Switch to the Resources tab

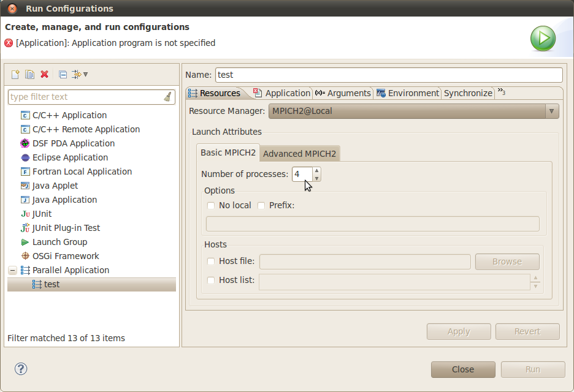(215, 93)
